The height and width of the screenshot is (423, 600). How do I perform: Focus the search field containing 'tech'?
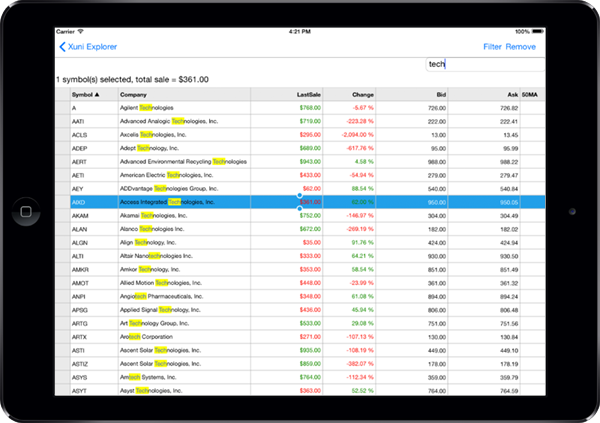[485, 64]
